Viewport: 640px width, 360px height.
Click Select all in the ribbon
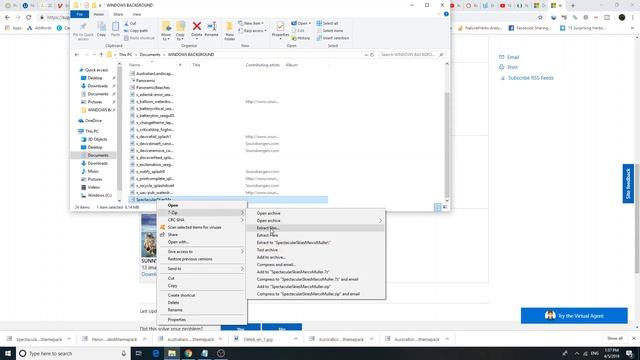pyautogui.click(x=327, y=23)
